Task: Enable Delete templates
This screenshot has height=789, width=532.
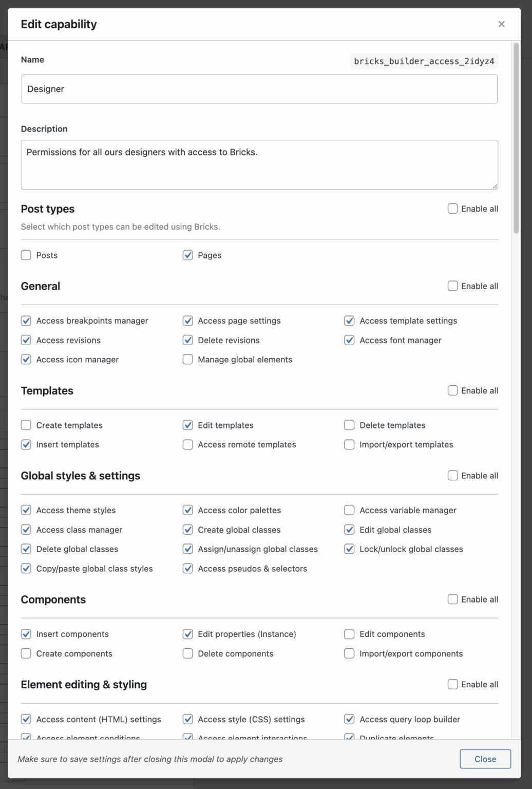Action: click(349, 425)
